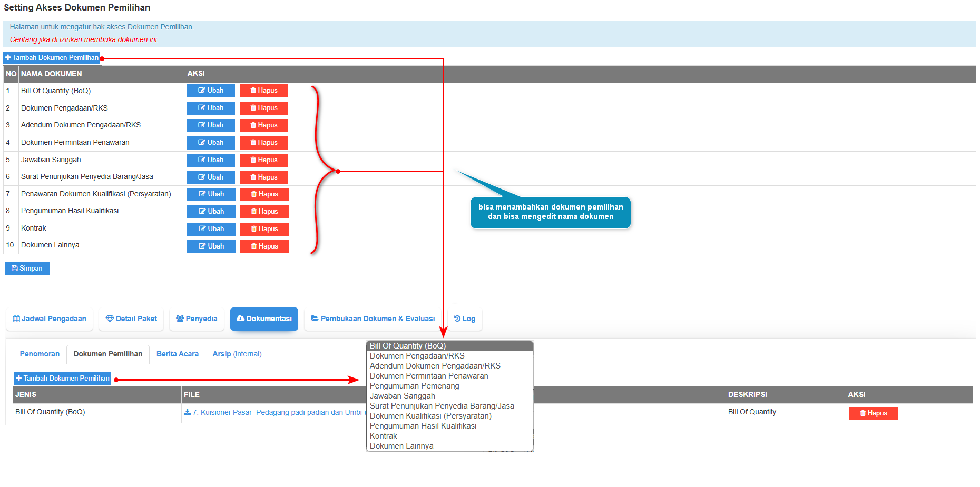The image size is (980, 487).
Task: Click Ubah for Pengumuman Hasil Kualifikasi
Action: (x=211, y=212)
